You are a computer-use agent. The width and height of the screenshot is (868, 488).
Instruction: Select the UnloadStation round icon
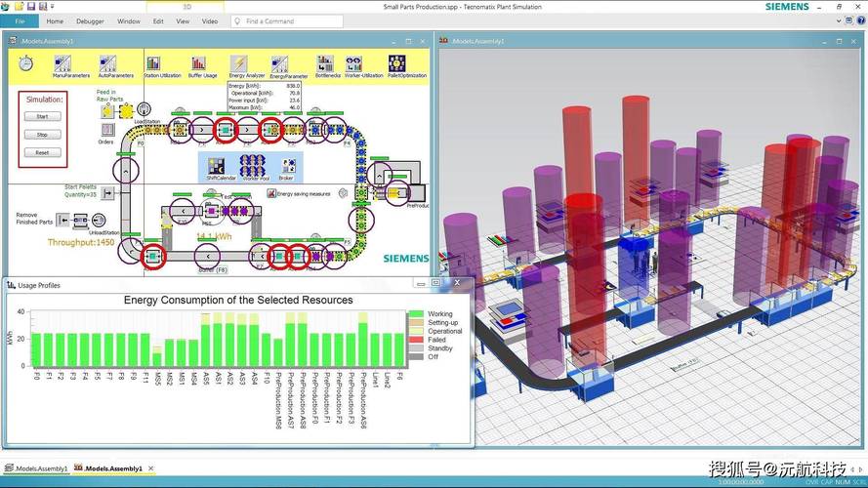(x=99, y=221)
